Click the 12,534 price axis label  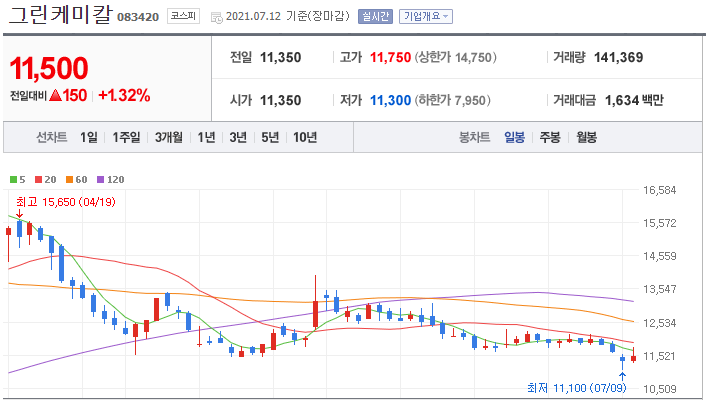[x=660, y=323]
